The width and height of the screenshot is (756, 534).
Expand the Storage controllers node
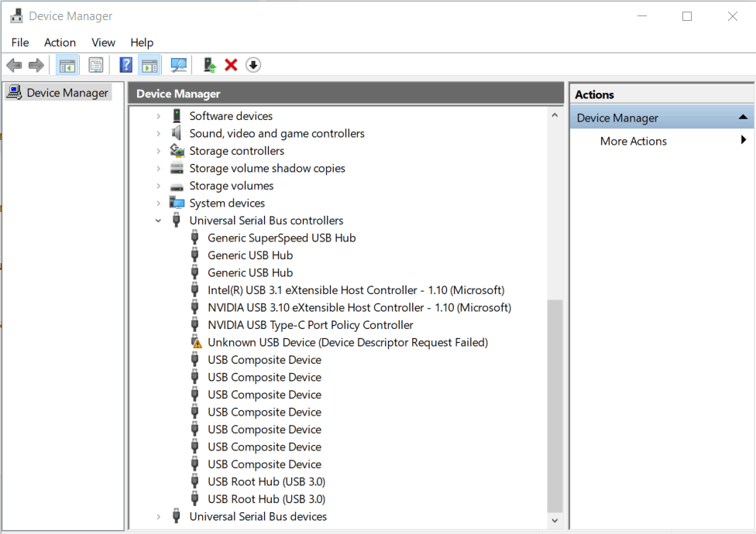point(158,151)
